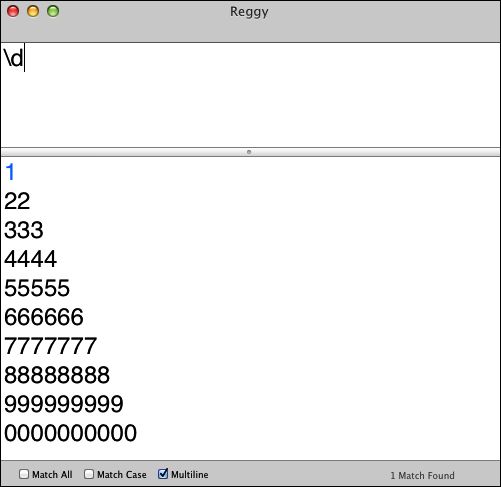Enable the Match Case checkbox
501x487 pixels.
(89, 474)
